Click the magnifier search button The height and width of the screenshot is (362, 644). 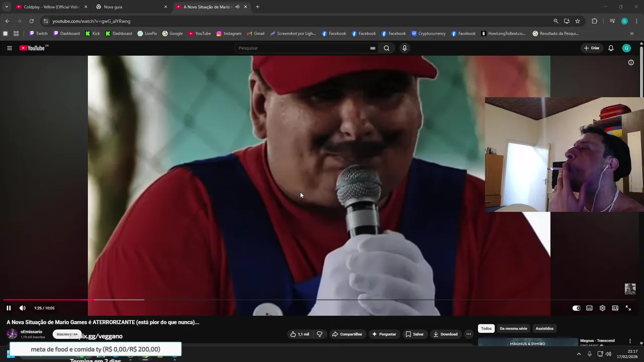click(386, 48)
